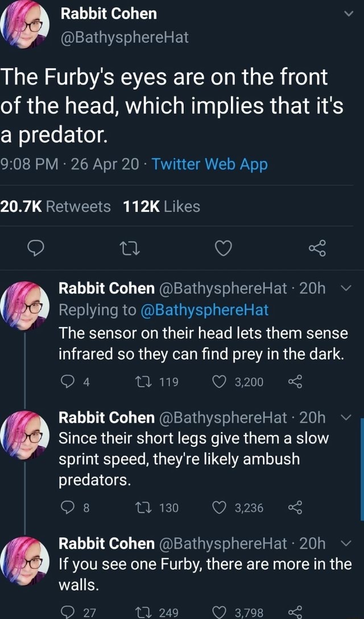Share the main Furby predator tweet

316,249
